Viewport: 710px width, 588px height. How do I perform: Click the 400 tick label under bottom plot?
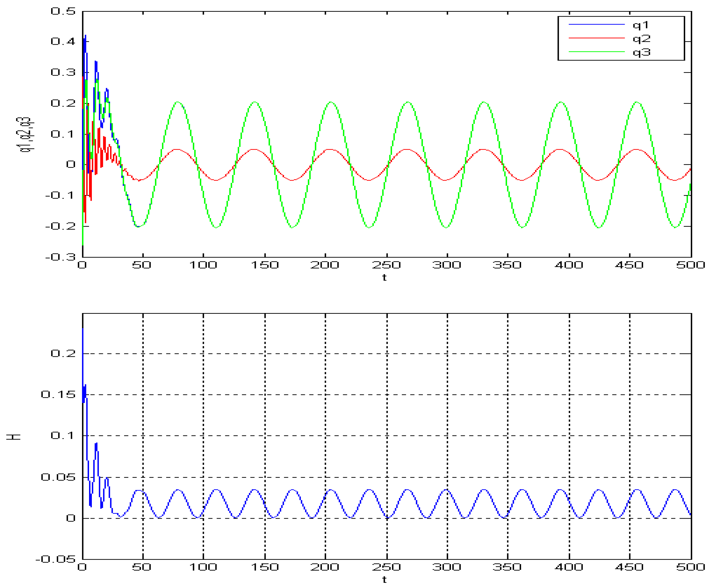point(569,567)
